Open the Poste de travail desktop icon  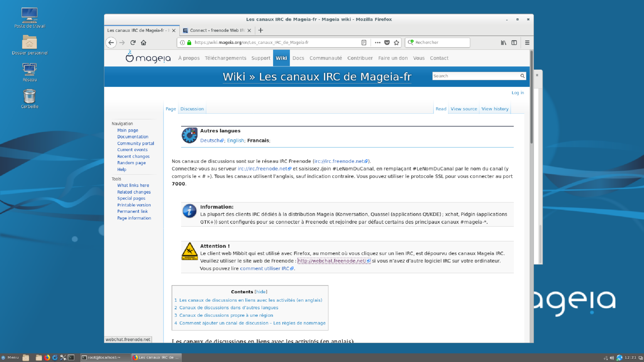point(30,18)
